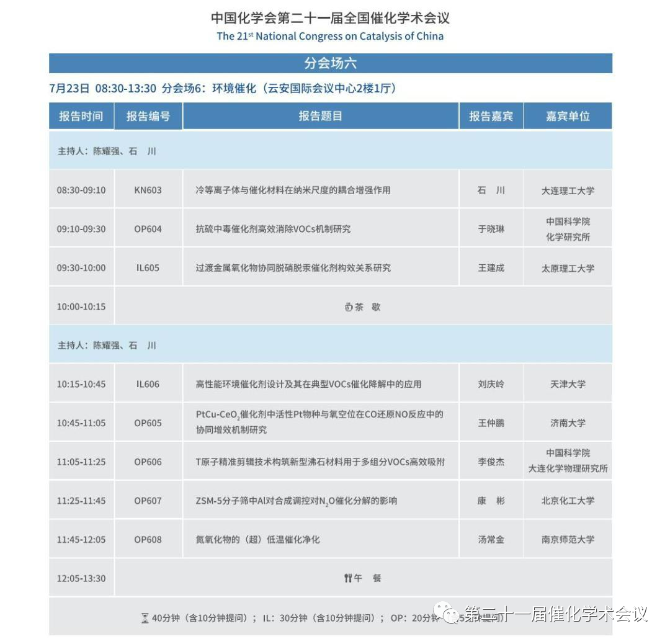Click the title ZSM-5分子筛中Al对合成调控

click(297, 501)
